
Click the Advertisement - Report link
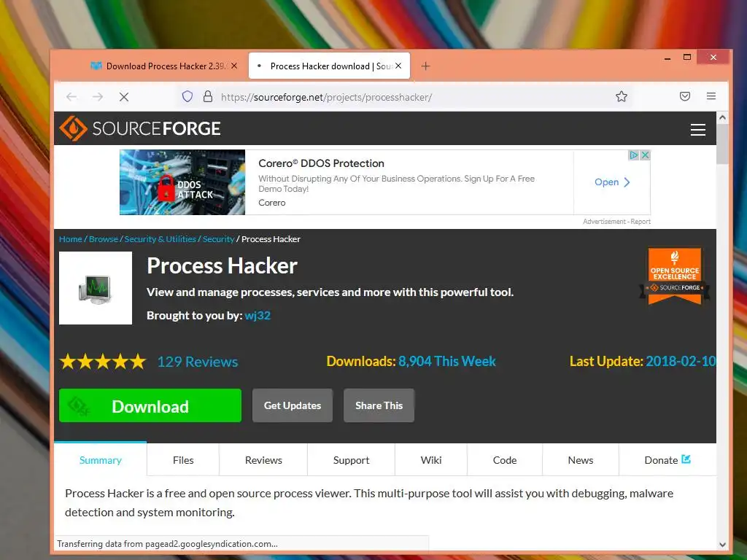(616, 222)
